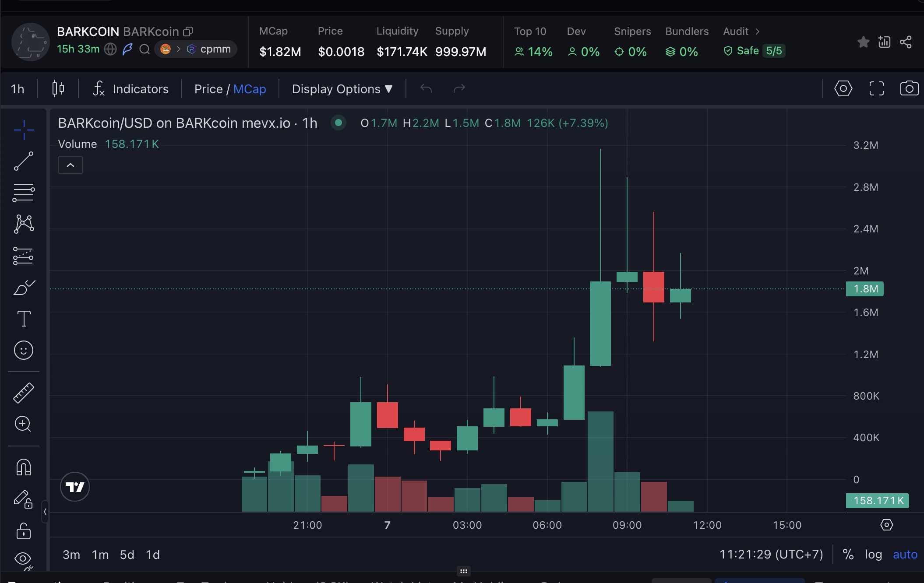Click the Bundlers 0% value
The height and width of the screenshot is (583, 924).
click(x=681, y=52)
